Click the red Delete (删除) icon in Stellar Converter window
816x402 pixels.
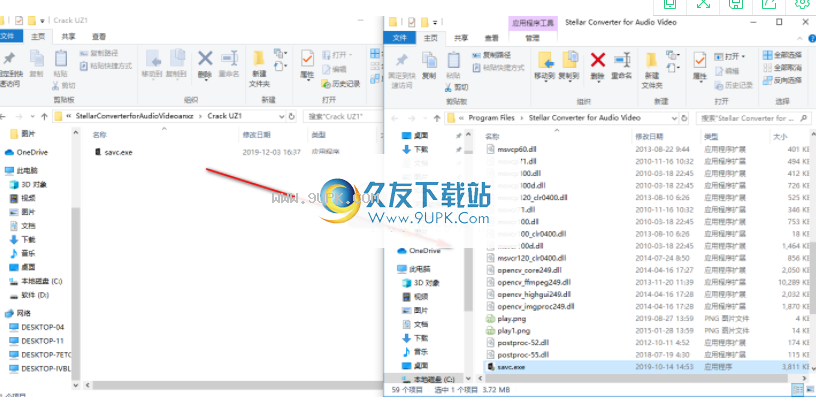tap(598, 60)
